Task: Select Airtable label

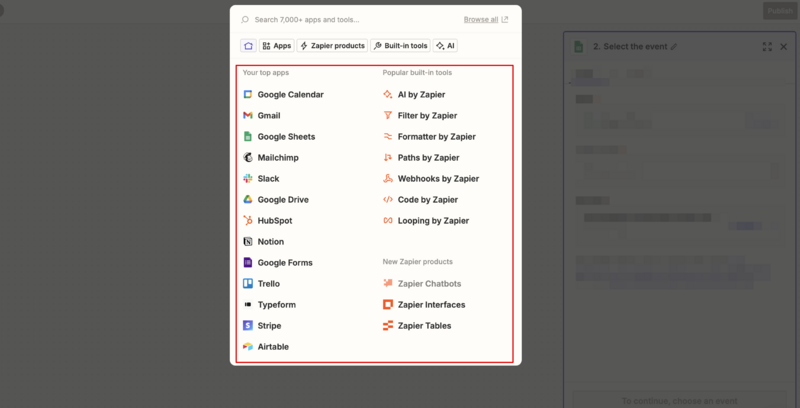Action: click(x=273, y=346)
